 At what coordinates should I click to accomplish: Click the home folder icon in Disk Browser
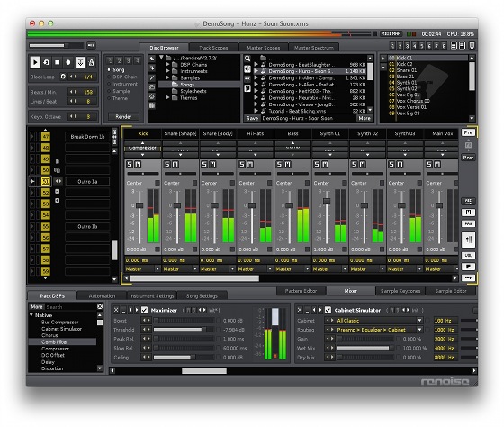click(152, 96)
